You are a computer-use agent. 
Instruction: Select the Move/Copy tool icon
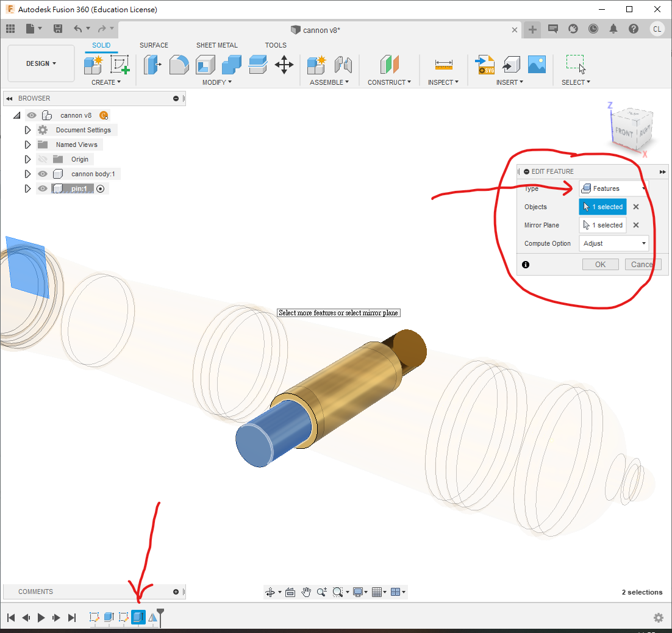coord(284,65)
